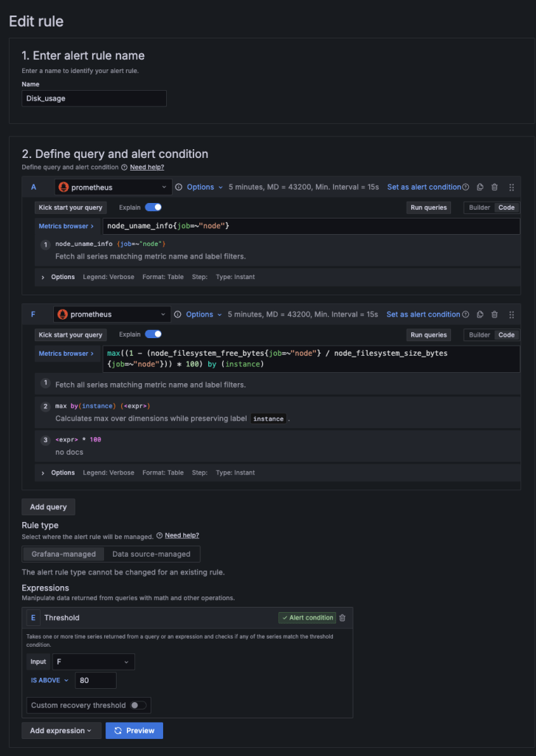Click the info icon beside query A datasource
The height and width of the screenshot is (756, 536).
click(x=178, y=188)
